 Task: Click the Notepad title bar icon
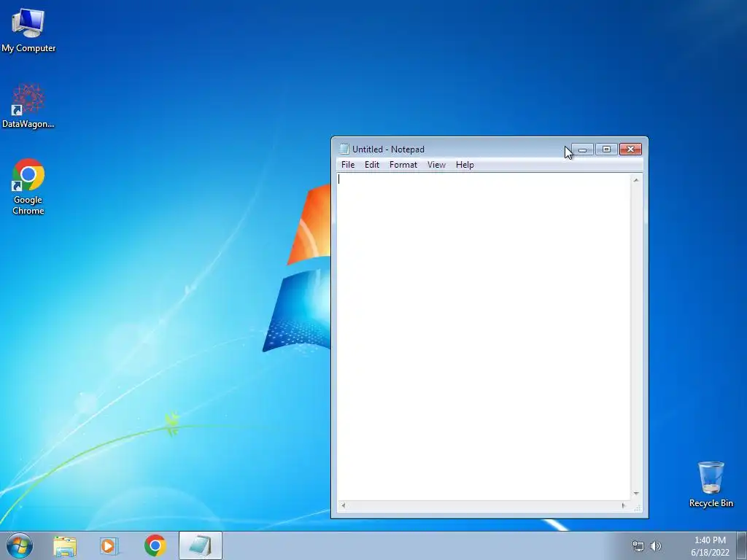tap(344, 149)
